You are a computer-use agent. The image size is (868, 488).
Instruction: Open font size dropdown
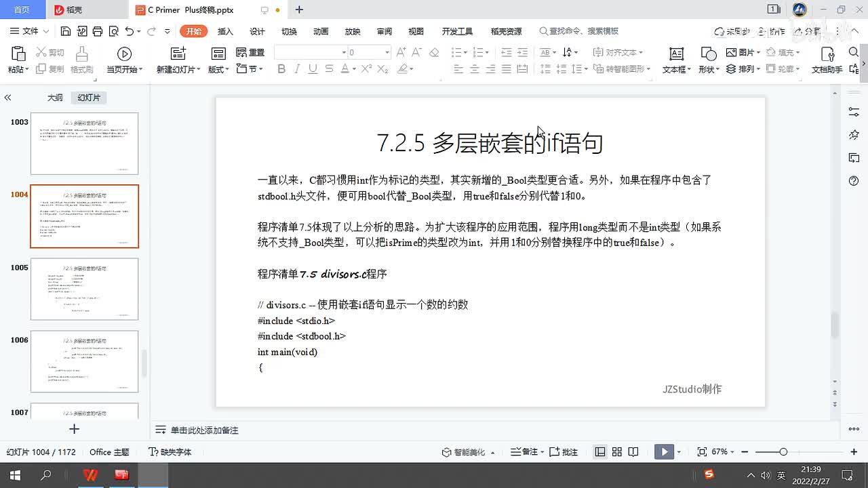387,52
